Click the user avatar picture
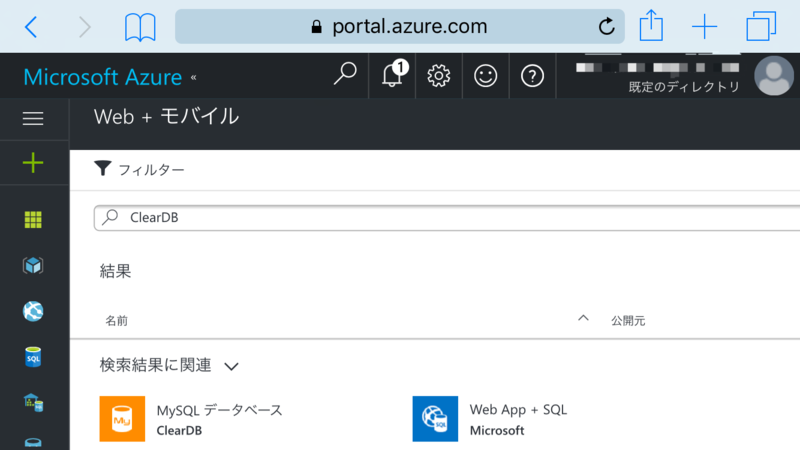This screenshot has width=800, height=450. 774,76
